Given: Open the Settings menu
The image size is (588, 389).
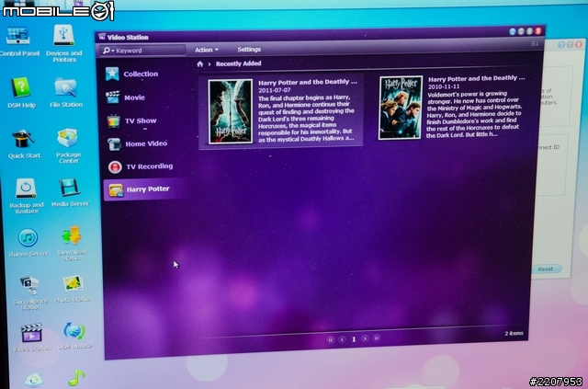Looking at the screenshot, I should click(x=249, y=49).
